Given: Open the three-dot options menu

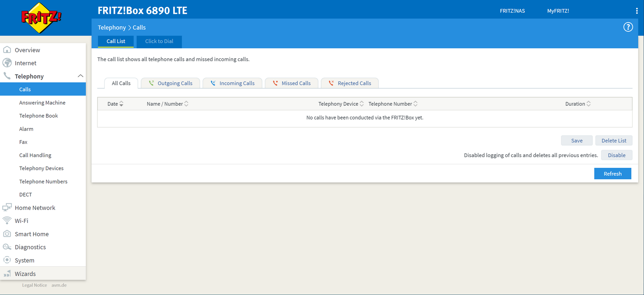Looking at the screenshot, I should point(637,11).
